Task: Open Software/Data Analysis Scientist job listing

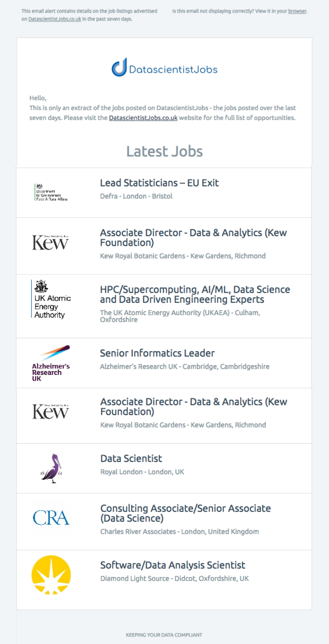Action: [x=173, y=565]
